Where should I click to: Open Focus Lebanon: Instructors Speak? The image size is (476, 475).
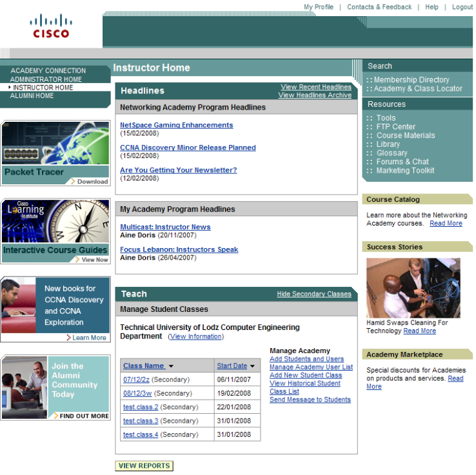coord(179,249)
